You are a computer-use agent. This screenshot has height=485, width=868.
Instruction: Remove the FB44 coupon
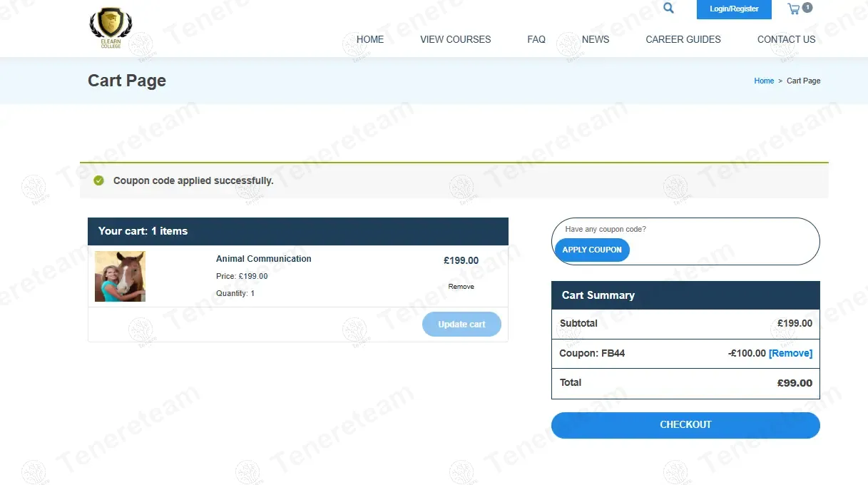pos(790,354)
